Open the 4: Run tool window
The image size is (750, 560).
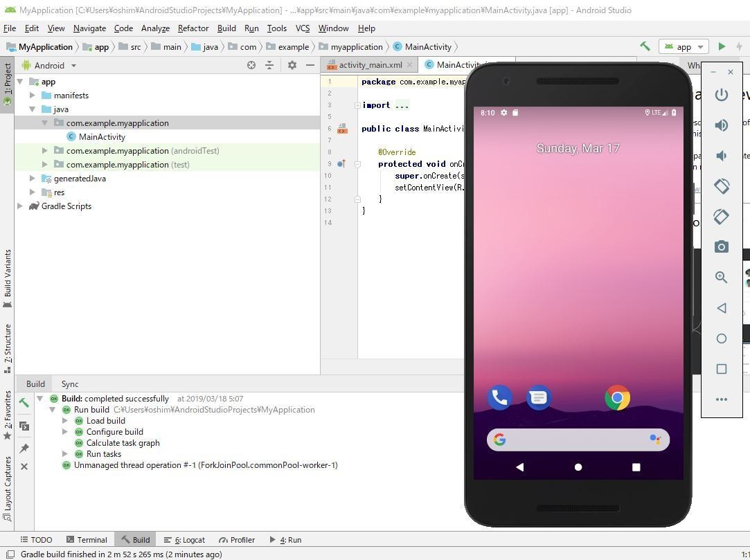point(285,540)
